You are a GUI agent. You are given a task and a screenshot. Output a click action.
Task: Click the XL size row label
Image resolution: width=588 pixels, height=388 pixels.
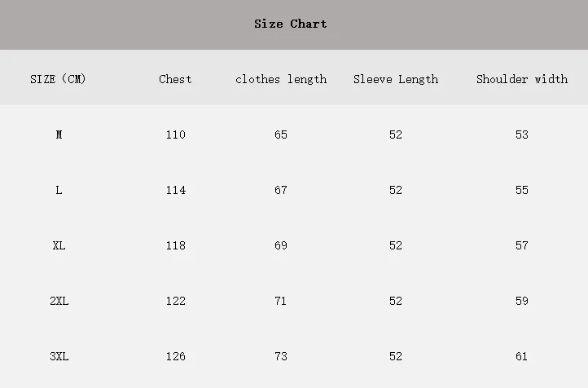point(59,245)
